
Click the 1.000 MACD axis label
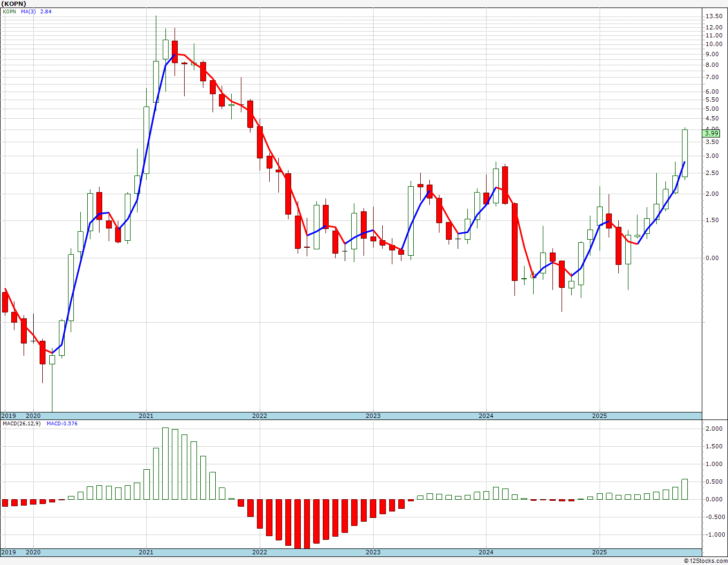click(713, 464)
